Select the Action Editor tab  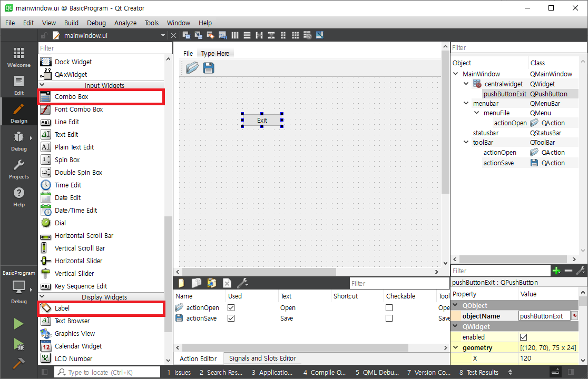point(198,358)
